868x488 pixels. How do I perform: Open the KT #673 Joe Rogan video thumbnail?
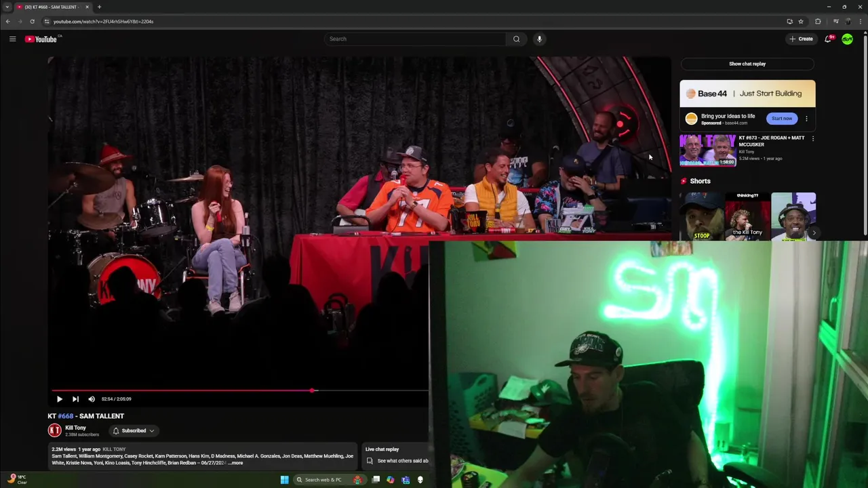point(707,150)
